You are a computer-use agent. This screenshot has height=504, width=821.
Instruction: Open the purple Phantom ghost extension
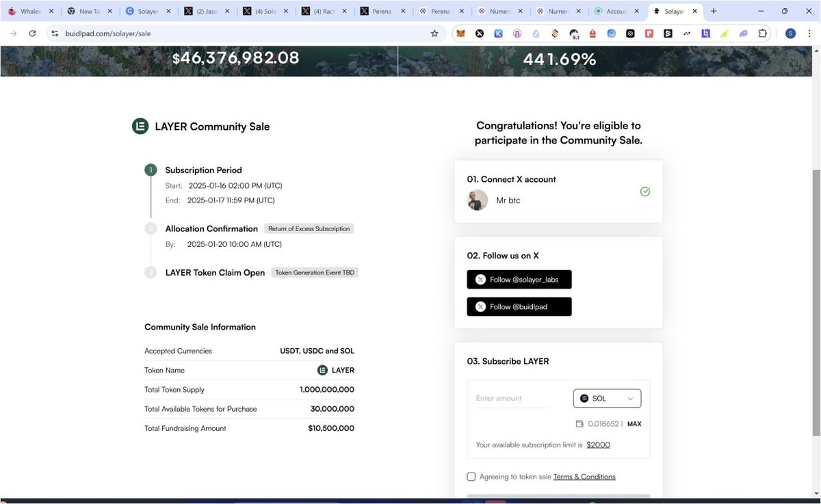coord(744,34)
